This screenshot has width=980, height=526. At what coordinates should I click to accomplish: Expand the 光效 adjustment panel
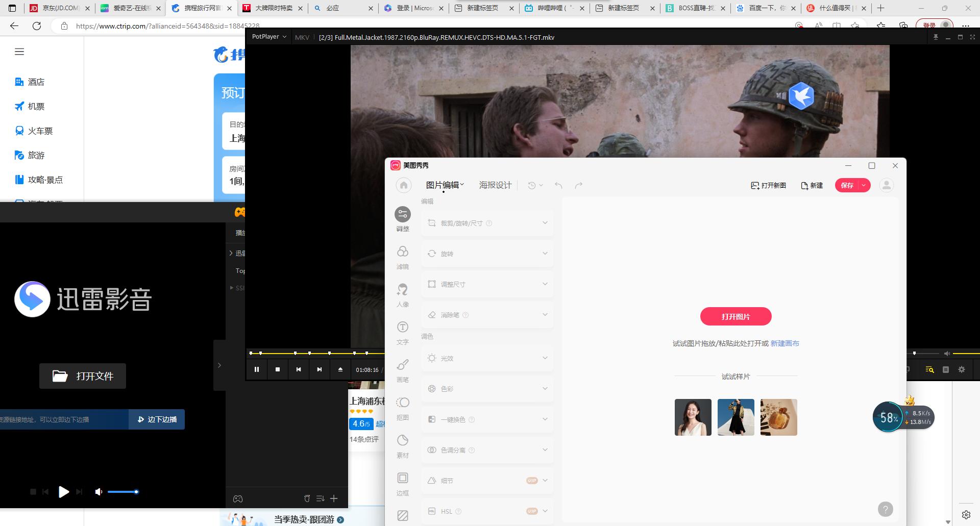tap(487, 358)
